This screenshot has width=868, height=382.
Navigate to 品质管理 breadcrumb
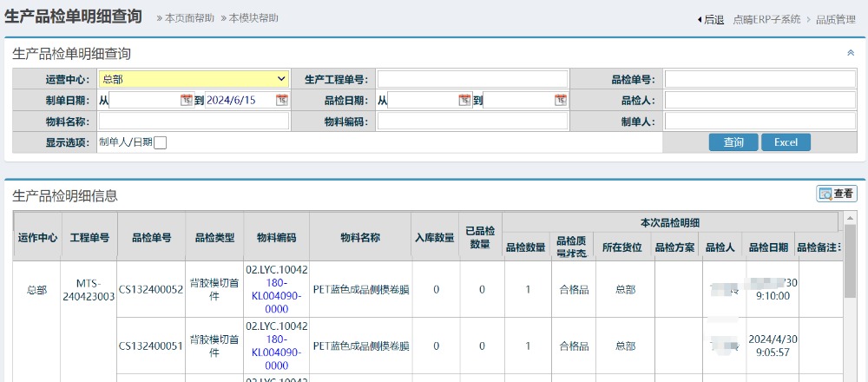(837, 19)
